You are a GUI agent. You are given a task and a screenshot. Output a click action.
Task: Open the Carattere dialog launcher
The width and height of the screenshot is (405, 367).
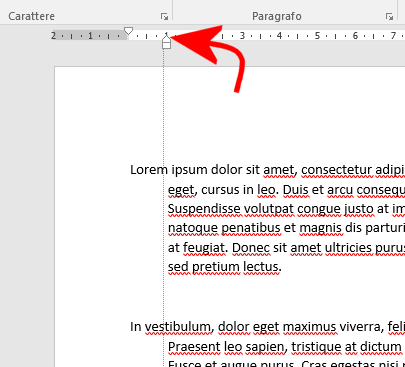(x=164, y=16)
